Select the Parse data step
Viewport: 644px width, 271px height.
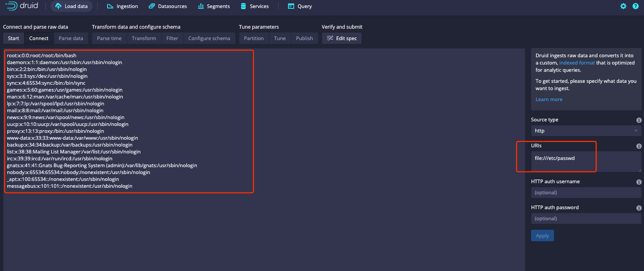click(x=71, y=38)
